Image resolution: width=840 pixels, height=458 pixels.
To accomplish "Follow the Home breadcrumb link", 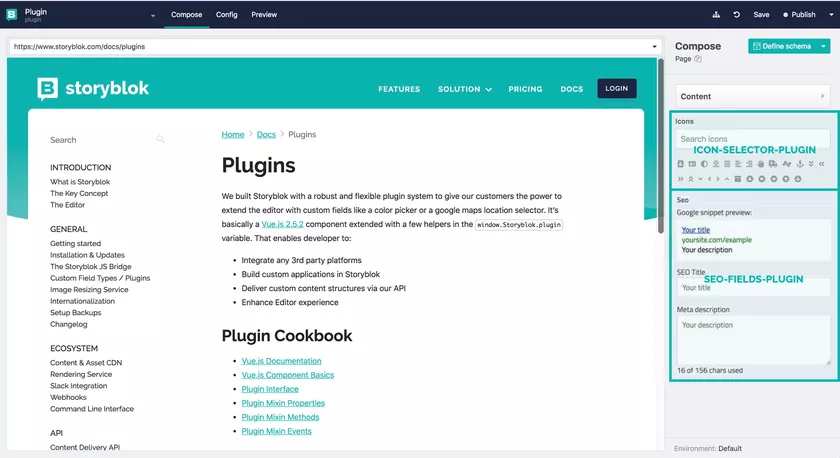I will click(233, 134).
